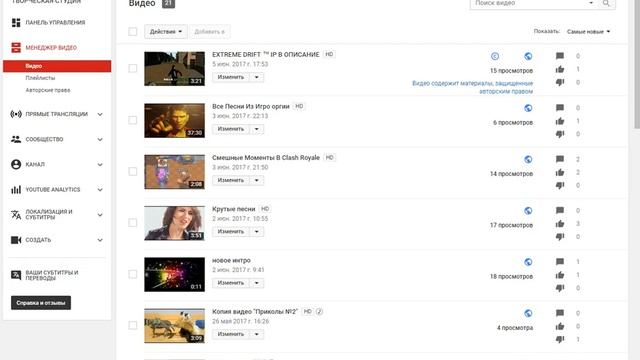This screenshot has width=640, height=360.
Task: Click the Сообщество people icon
Action: tap(16, 139)
